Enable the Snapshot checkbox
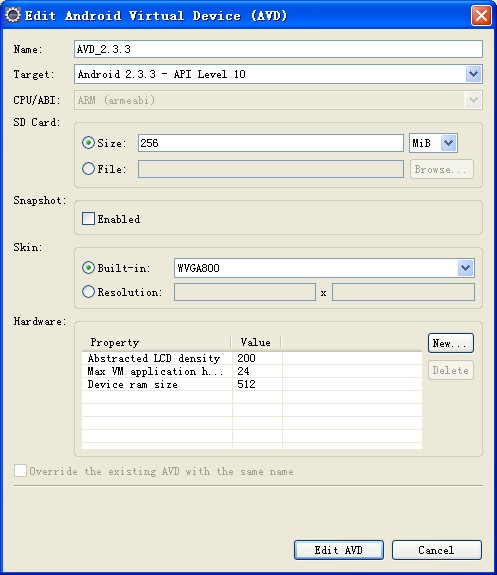497x575 pixels. [88, 219]
